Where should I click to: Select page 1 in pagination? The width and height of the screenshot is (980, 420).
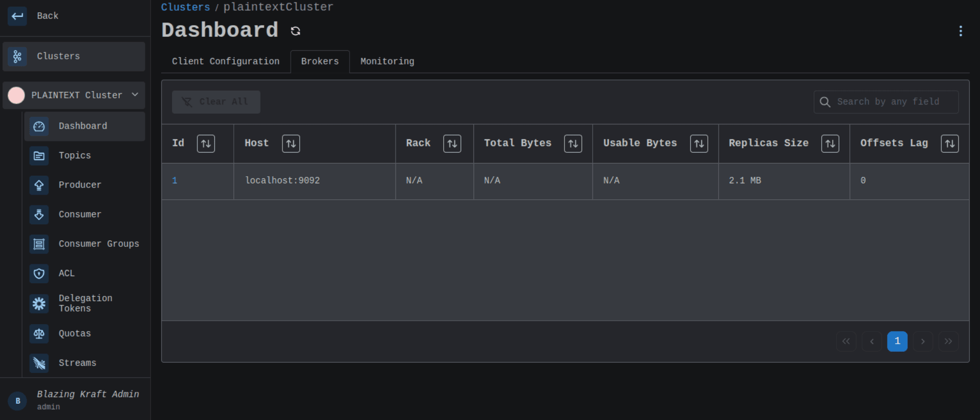click(x=897, y=341)
